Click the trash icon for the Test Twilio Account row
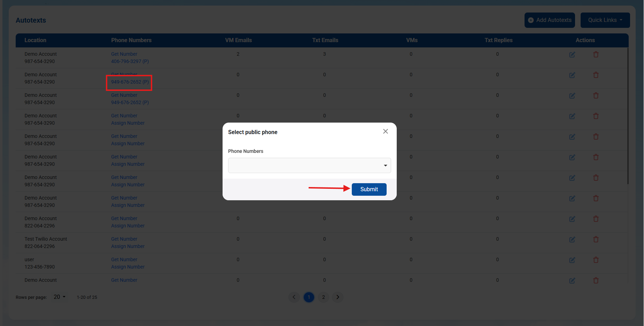644x326 pixels. coord(596,239)
